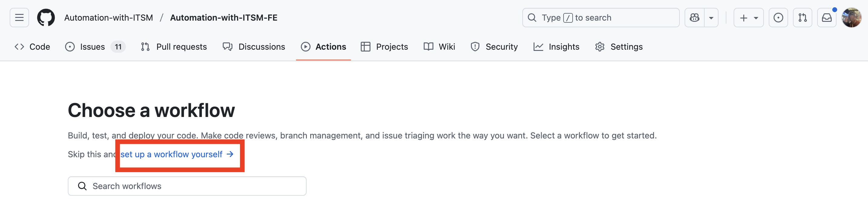Open the Wiki tab
This screenshot has width=868, height=203.
tap(439, 47)
